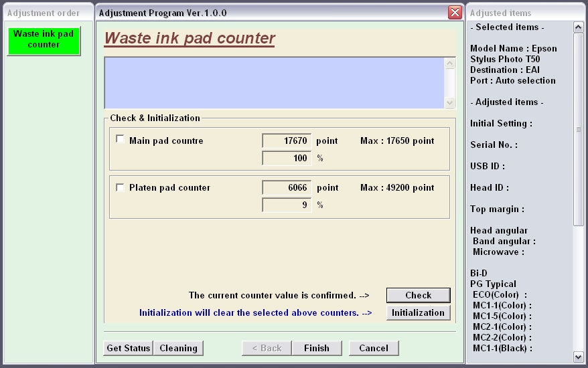Close the Adjustment Program window

point(455,12)
